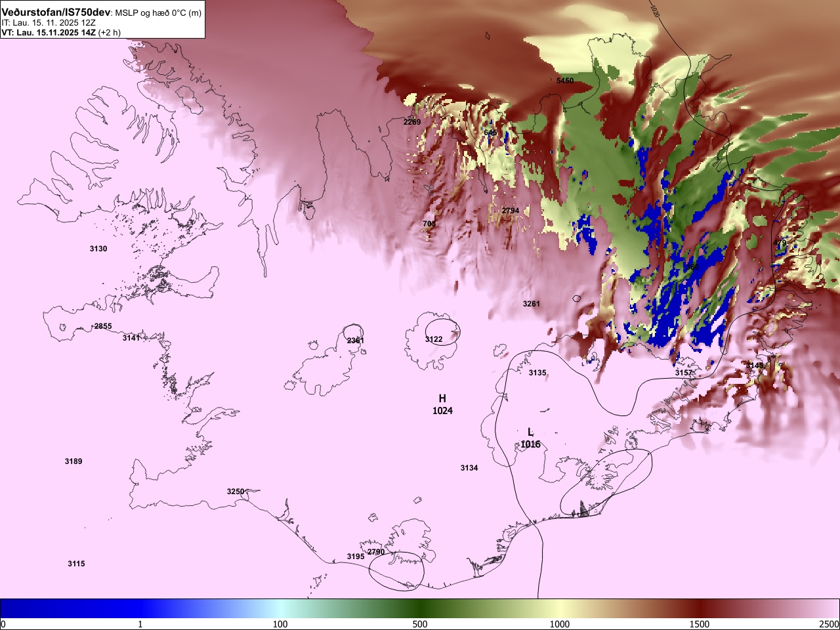
Task: Click the legend tick label 1500
Action: coord(700,624)
